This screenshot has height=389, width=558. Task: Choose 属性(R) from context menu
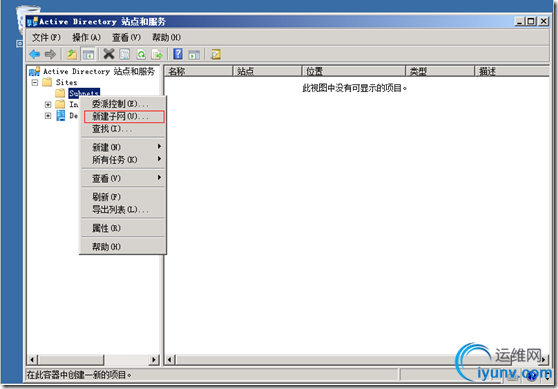(x=122, y=228)
